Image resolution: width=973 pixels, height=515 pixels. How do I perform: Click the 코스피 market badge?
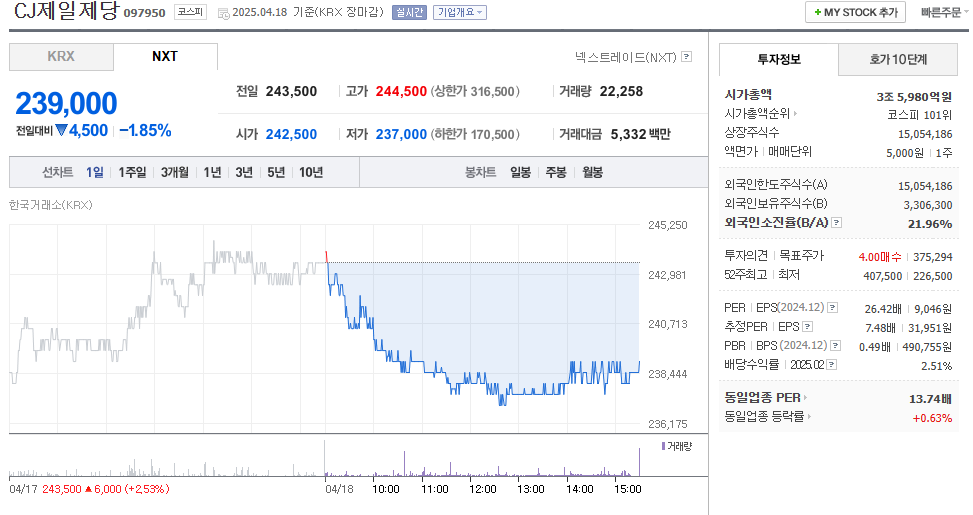point(191,12)
